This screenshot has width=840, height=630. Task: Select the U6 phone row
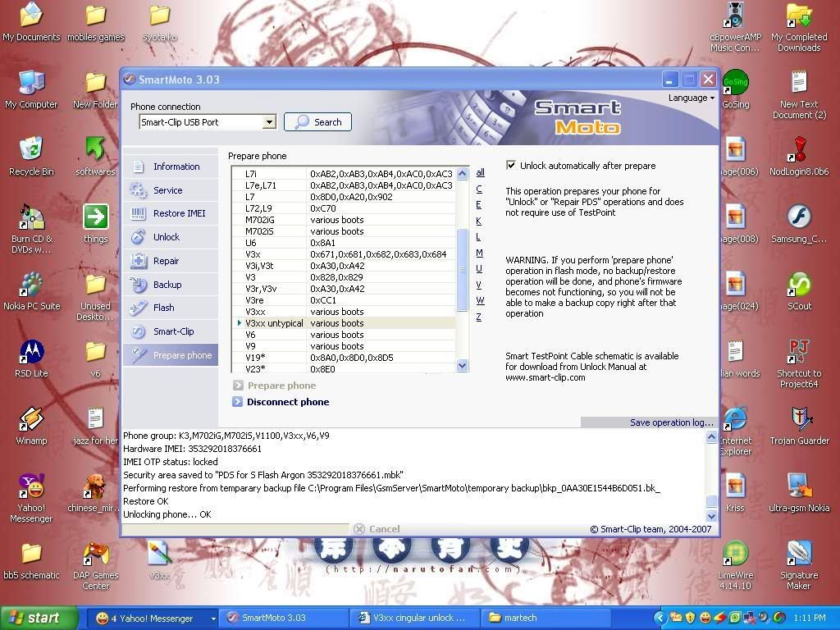[x=344, y=243]
